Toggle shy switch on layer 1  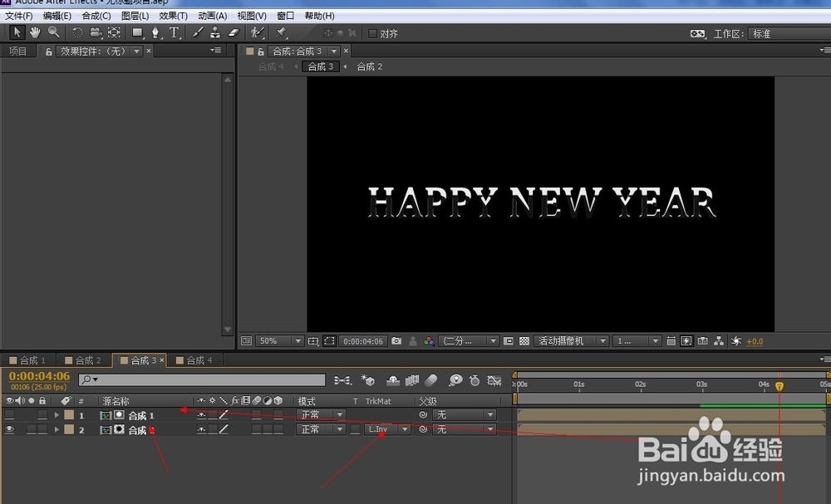(201, 415)
